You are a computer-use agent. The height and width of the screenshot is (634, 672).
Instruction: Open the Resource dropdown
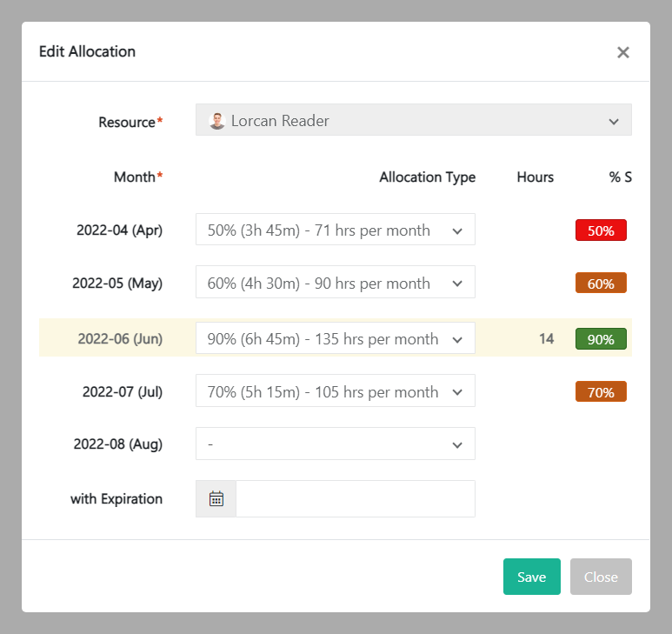click(413, 121)
